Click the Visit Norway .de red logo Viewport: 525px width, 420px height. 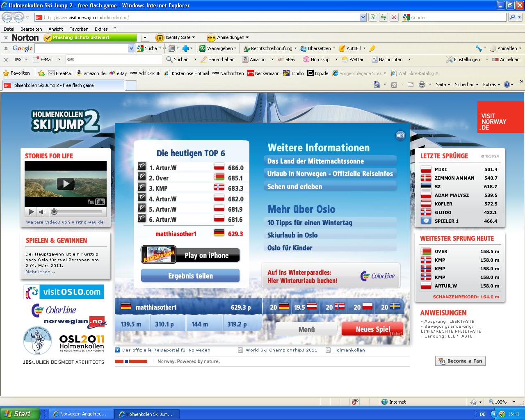(500, 117)
